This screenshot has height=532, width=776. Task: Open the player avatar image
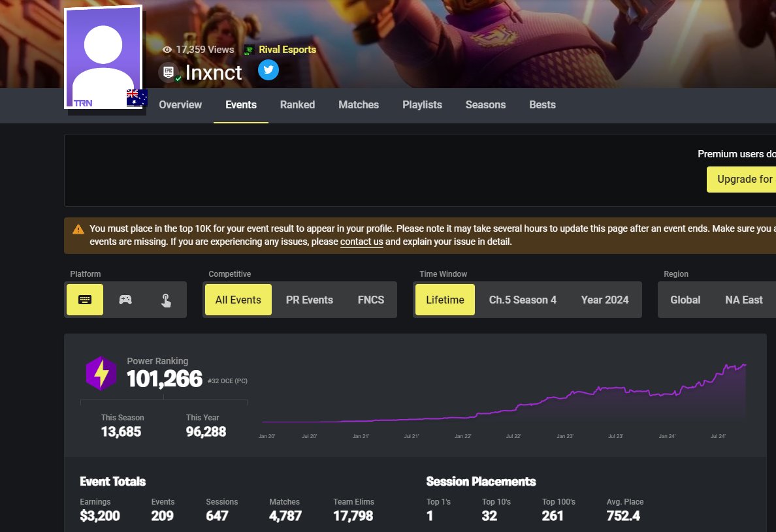pyautogui.click(x=103, y=57)
